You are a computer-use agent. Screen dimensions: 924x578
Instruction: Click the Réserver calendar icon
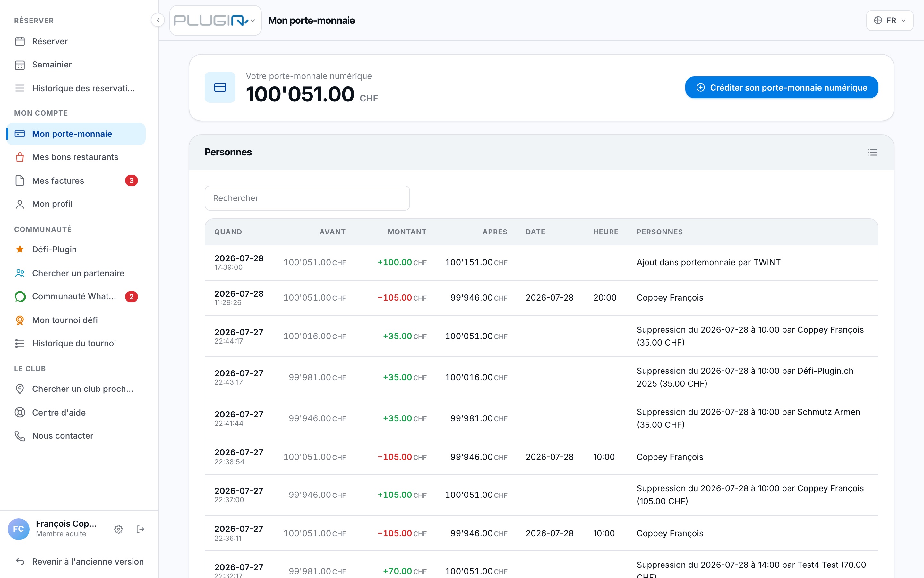point(20,41)
